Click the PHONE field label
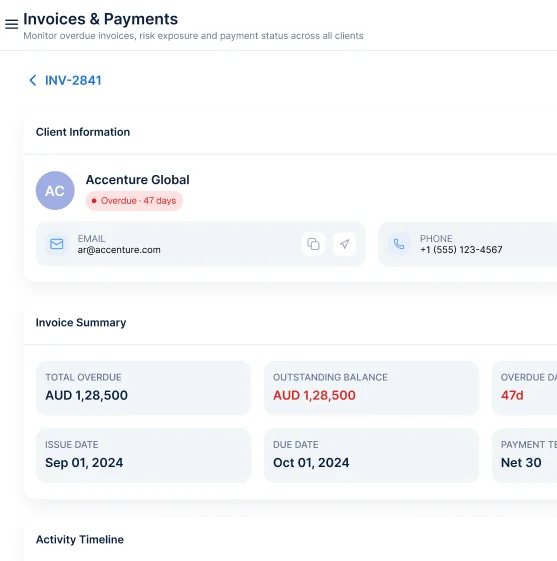 (x=436, y=239)
